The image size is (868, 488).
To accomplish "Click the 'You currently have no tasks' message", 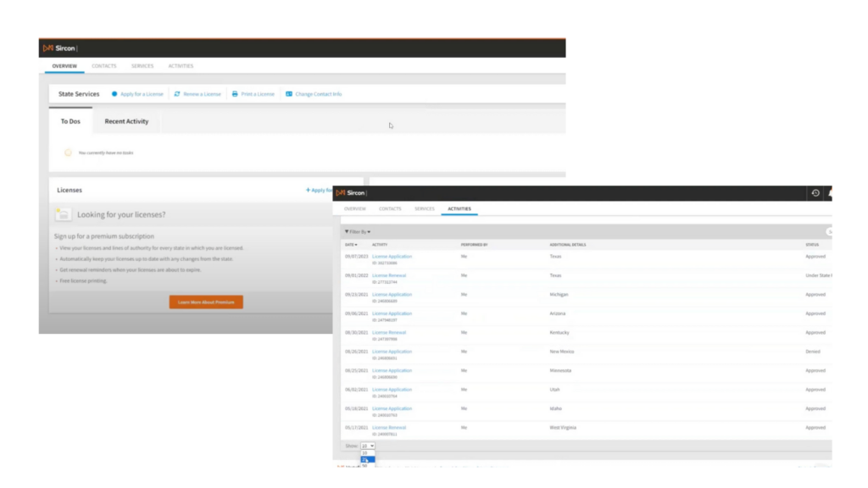I will pyautogui.click(x=106, y=152).
